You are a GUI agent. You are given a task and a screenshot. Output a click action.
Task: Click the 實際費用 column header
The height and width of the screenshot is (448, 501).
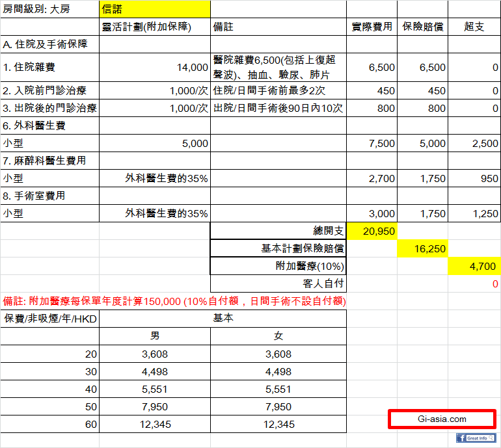372,27
